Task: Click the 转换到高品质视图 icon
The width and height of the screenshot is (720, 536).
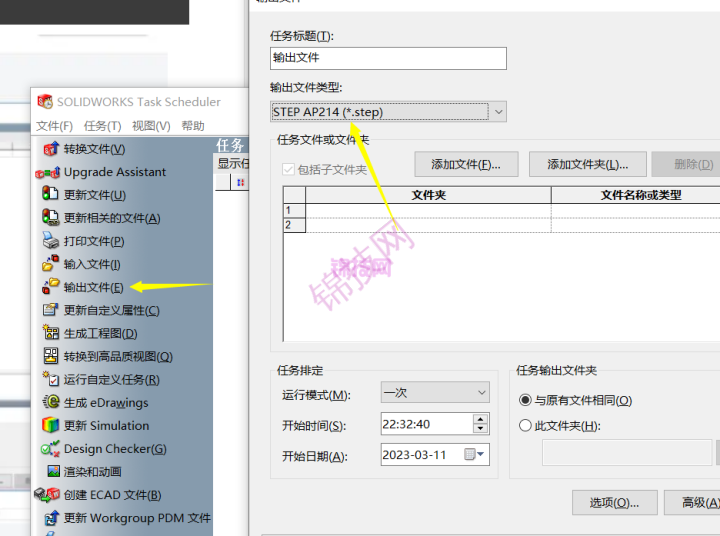Action: 51,355
